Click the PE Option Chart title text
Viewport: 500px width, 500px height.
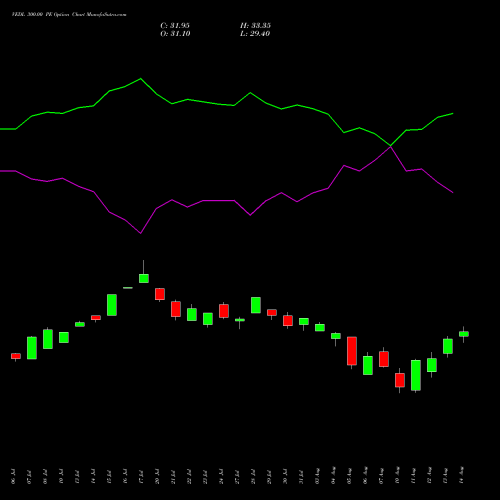(x=69, y=15)
